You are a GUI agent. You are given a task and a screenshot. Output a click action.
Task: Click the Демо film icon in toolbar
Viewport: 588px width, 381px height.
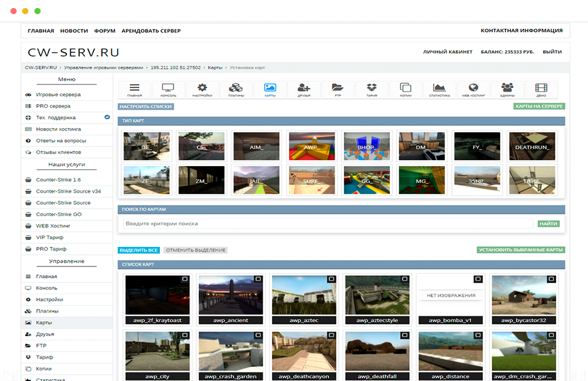click(x=541, y=88)
